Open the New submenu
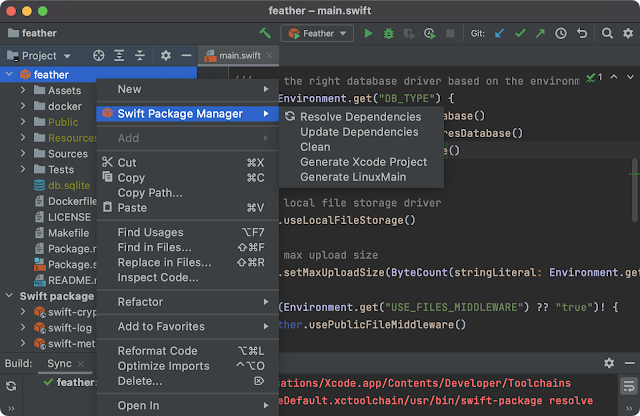The height and width of the screenshot is (416, 640). pyautogui.click(x=188, y=89)
